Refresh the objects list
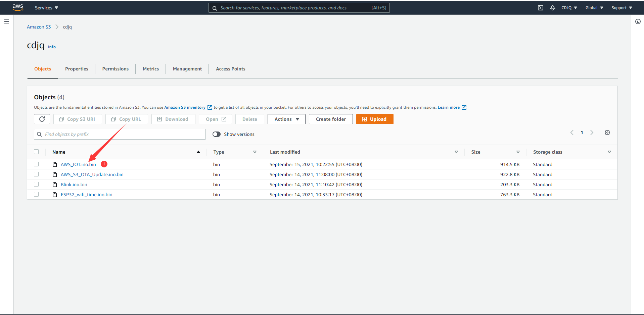The width and height of the screenshot is (644, 315). coord(42,119)
